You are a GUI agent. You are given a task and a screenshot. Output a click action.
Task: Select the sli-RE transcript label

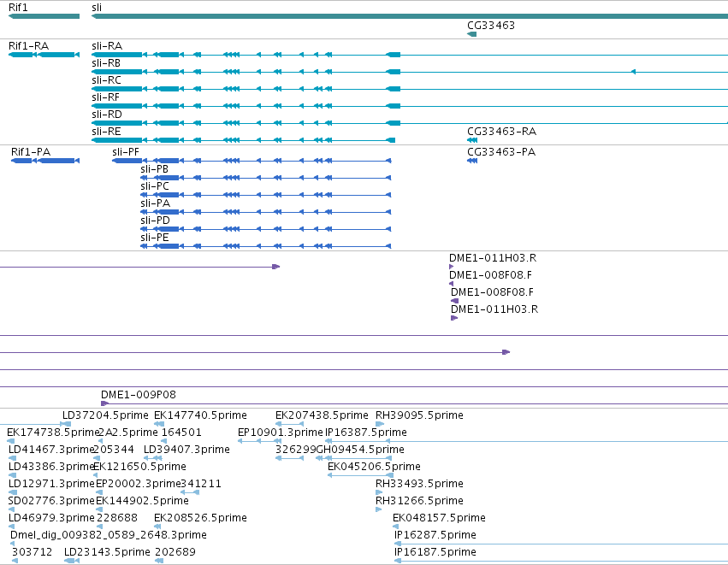click(x=106, y=132)
